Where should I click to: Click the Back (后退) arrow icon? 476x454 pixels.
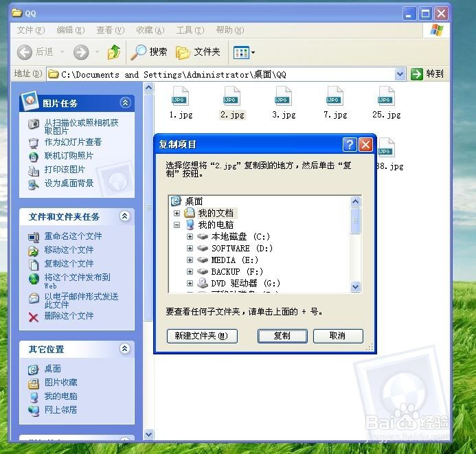click(x=24, y=52)
